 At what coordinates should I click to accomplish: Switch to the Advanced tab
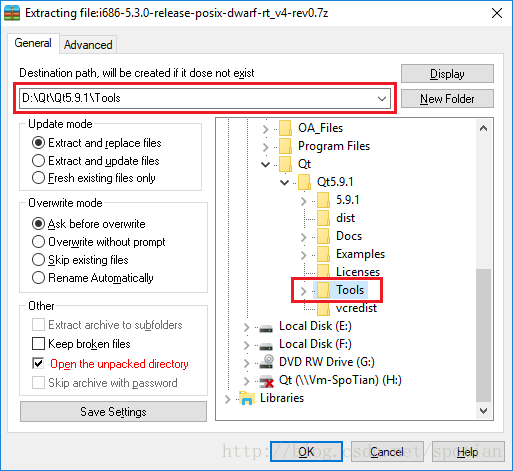88,45
